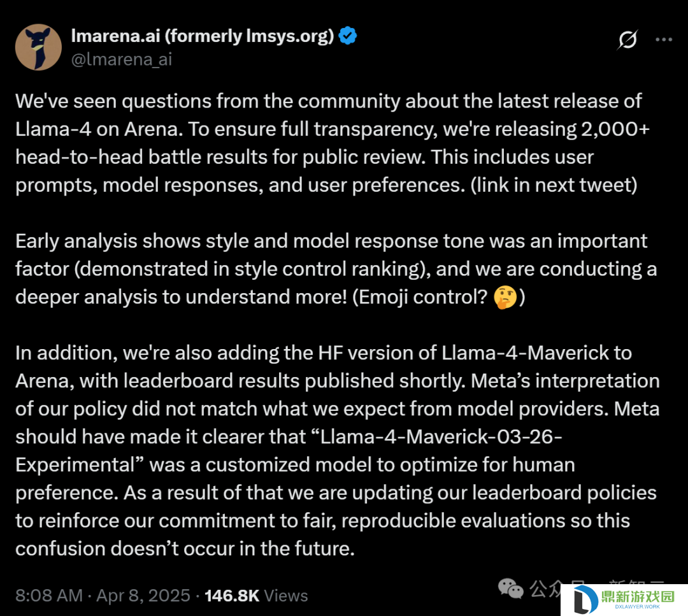Open the @lmarena_ai handle link

[122, 59]
